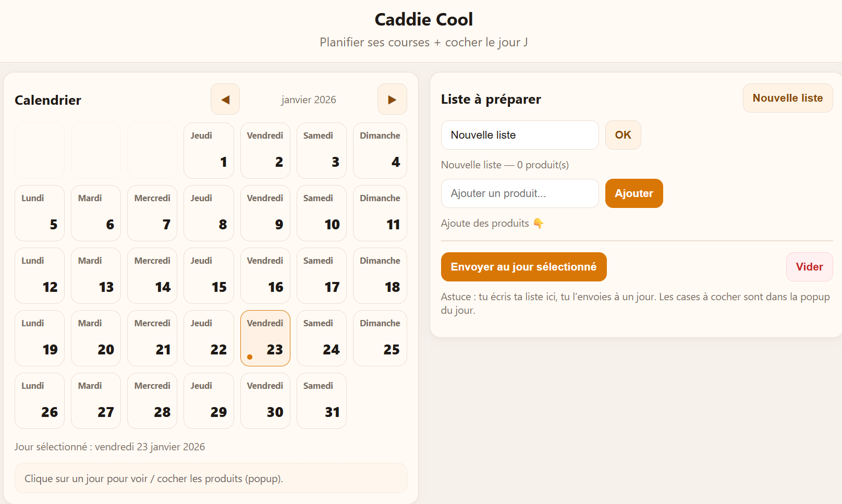Confirm the list name with OK
Screen dimensions: 842x504
click(623, 135)
